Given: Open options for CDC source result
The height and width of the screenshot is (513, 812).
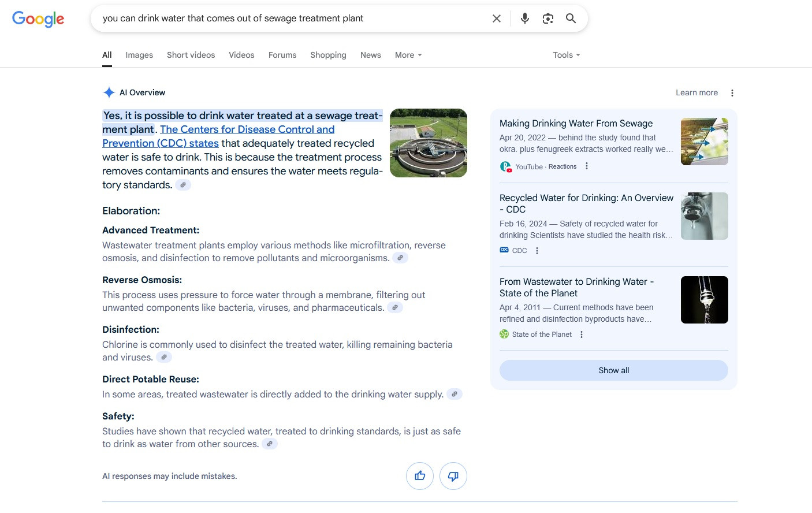Looking at the screenshot, I should 537,251.
